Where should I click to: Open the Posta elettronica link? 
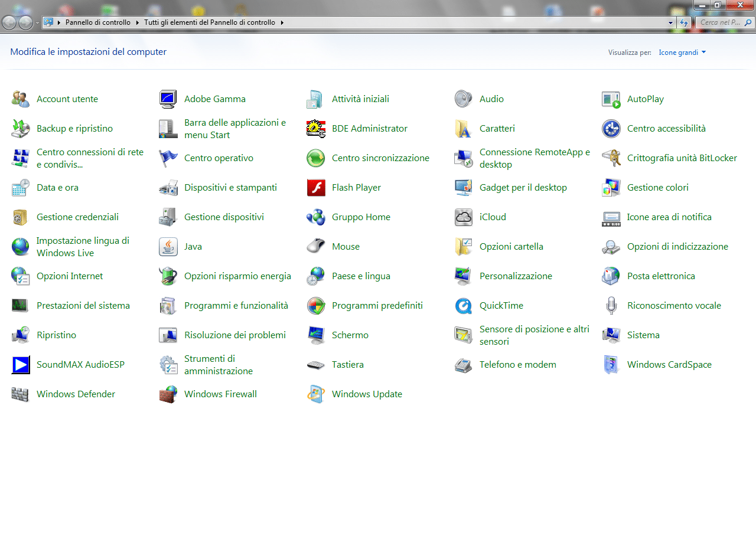[x=661, y=276]
